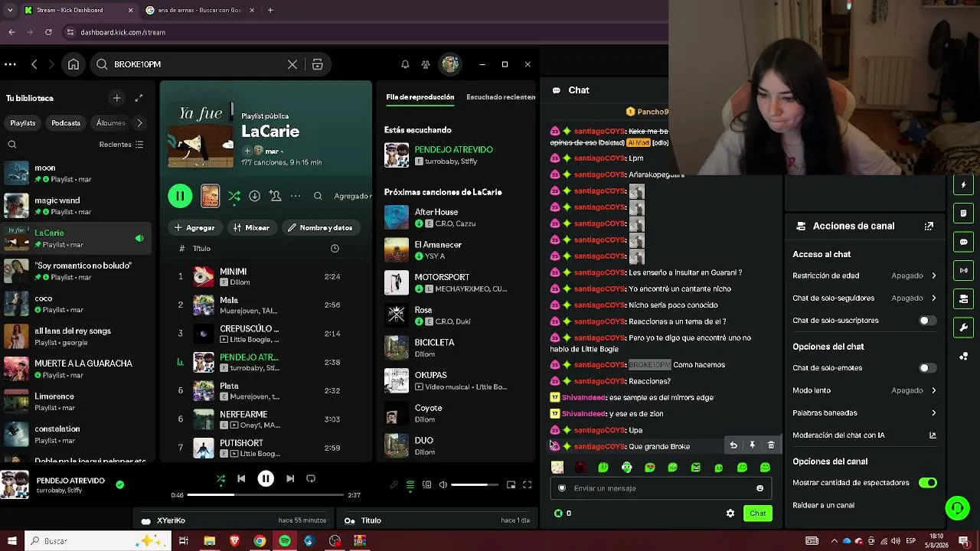Open the Spotify profile avatar menu
The height and width of the screenshot is (551, 980).
click(x=450, y=64)
